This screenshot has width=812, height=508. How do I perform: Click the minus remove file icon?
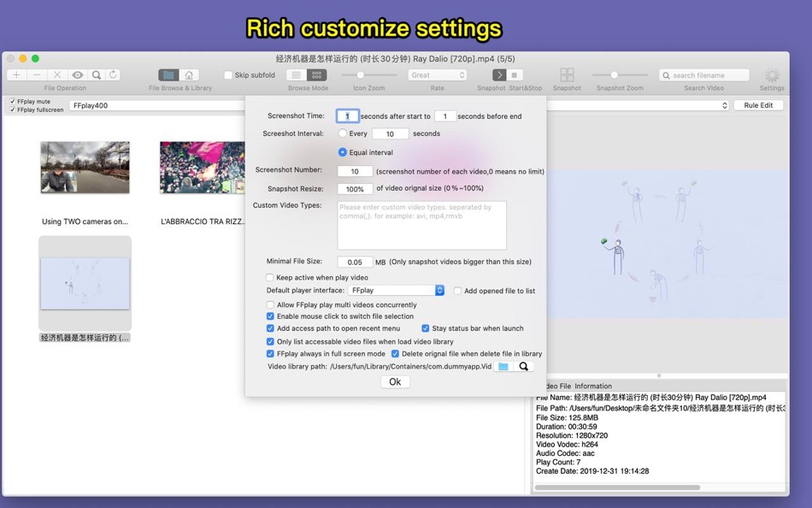pos(37,74)
